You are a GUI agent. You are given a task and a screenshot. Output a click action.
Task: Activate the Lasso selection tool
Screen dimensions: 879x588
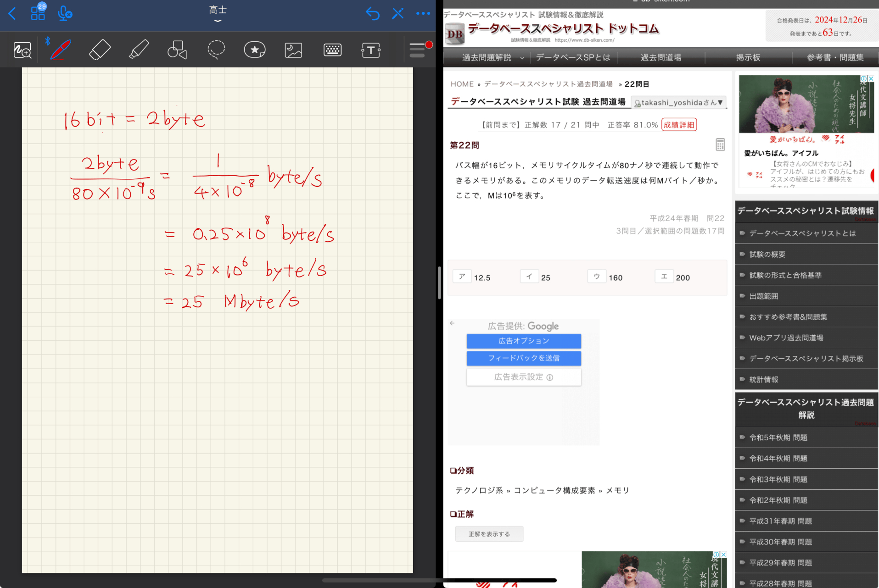tap(216, 50)
